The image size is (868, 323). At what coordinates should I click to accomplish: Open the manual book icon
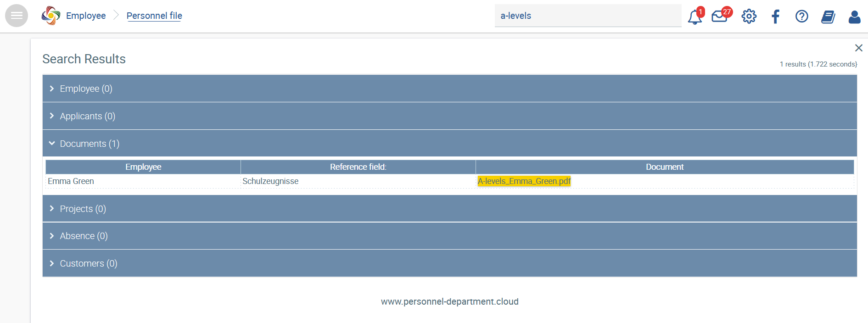(828, 17)
